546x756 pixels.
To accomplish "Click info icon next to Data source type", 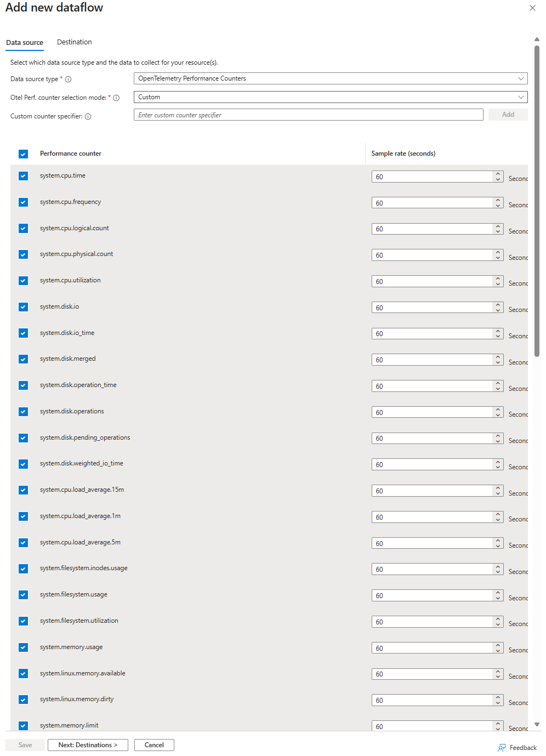I will click(69, 79).
